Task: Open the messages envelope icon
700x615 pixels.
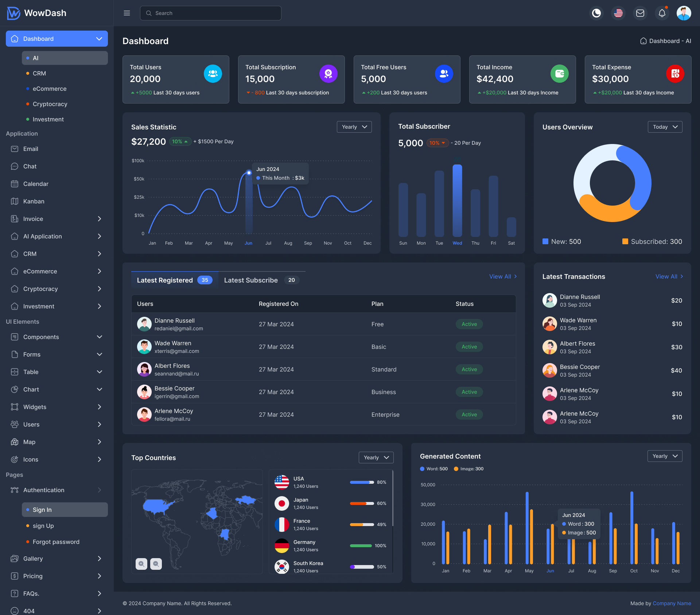Action: (640, 13)
